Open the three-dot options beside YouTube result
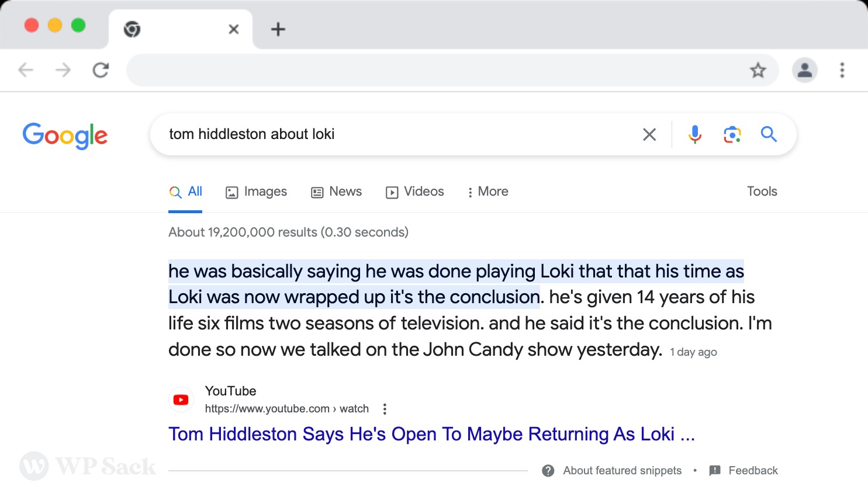Screen dimensions: 868x500 (x=385, y=409)
